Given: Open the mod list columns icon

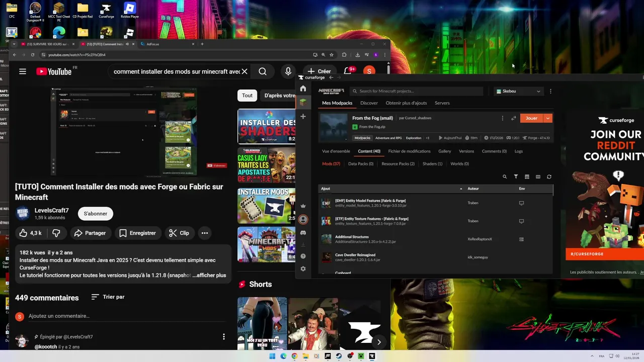Looking at the screenshot, I should tap(538, 177).
